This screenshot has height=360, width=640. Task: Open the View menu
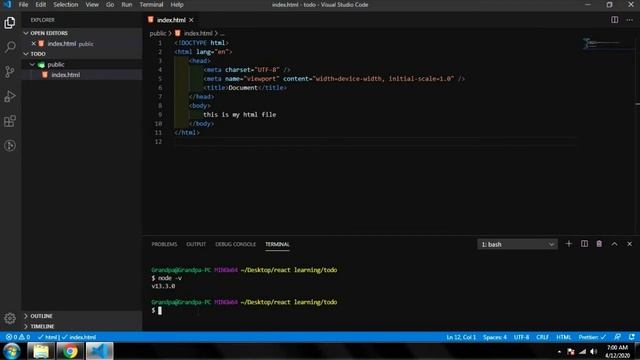pos(92,4)
